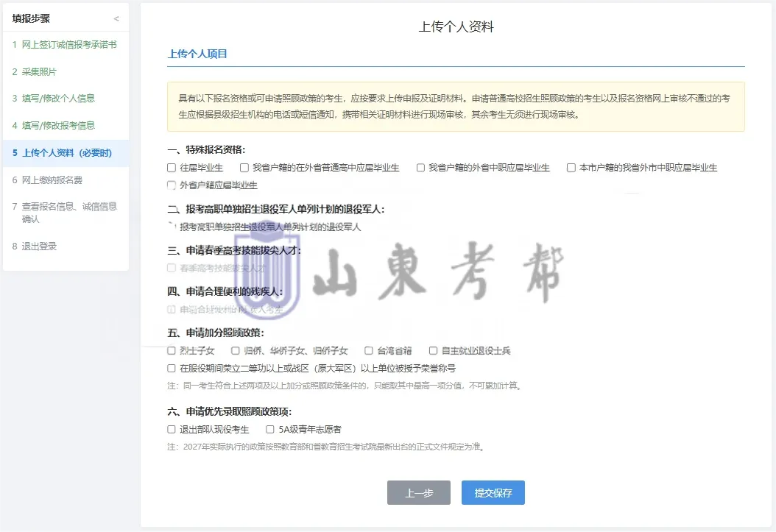Tick the 台湾省籍 checkbox
The height and width of the screenshot is (532, 776).
(369, 350)
